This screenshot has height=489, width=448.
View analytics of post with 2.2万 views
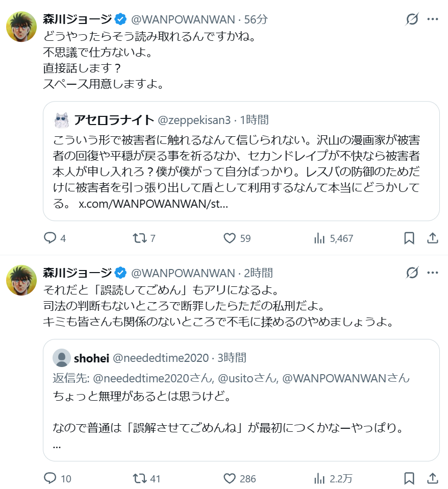coord(320,478)
